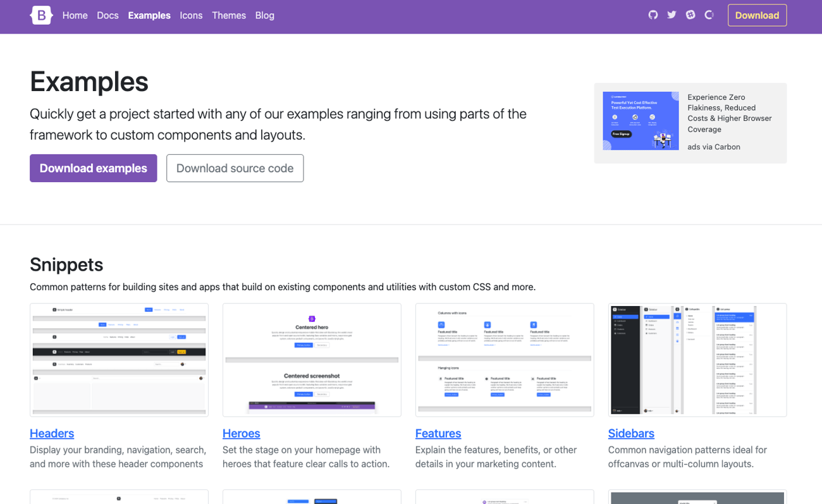822x504 pixels.
Task: Click the purple Download examples button
Action: click(x=94, y=168)
